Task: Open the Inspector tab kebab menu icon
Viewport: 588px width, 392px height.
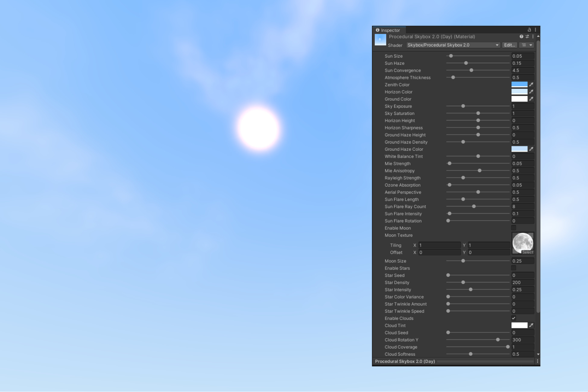Action: click(x=536, y=30)
